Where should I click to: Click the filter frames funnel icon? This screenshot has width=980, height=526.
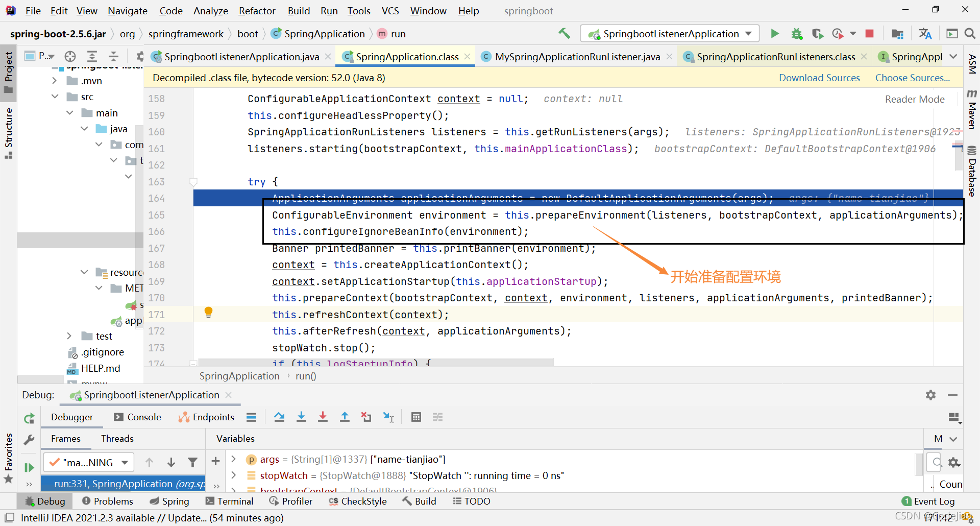[x=192, y=462]
